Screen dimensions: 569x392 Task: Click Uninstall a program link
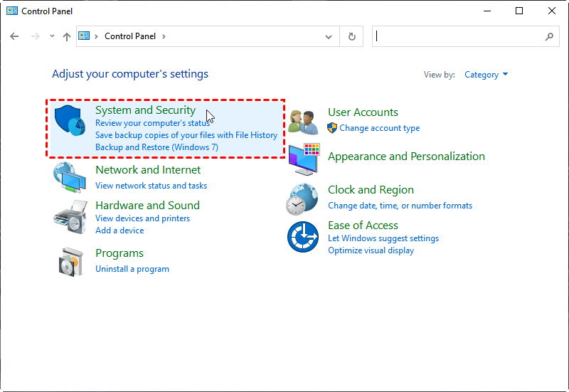click(132, 269)
